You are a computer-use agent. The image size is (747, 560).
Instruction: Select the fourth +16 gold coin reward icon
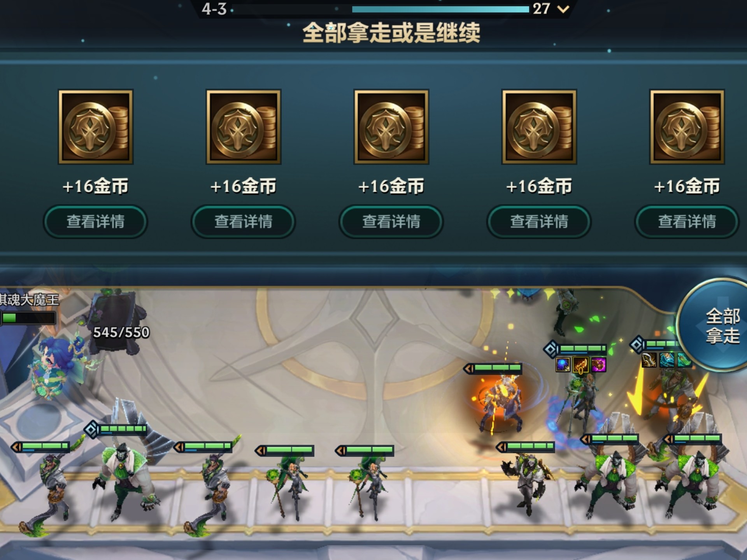point(539,127)
